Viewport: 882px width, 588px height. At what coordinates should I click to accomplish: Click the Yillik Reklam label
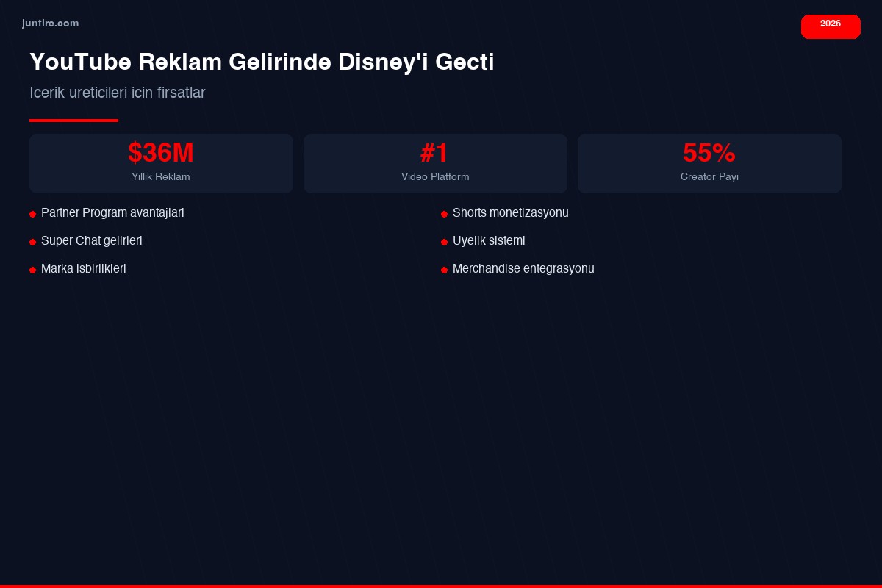(161, 177)
